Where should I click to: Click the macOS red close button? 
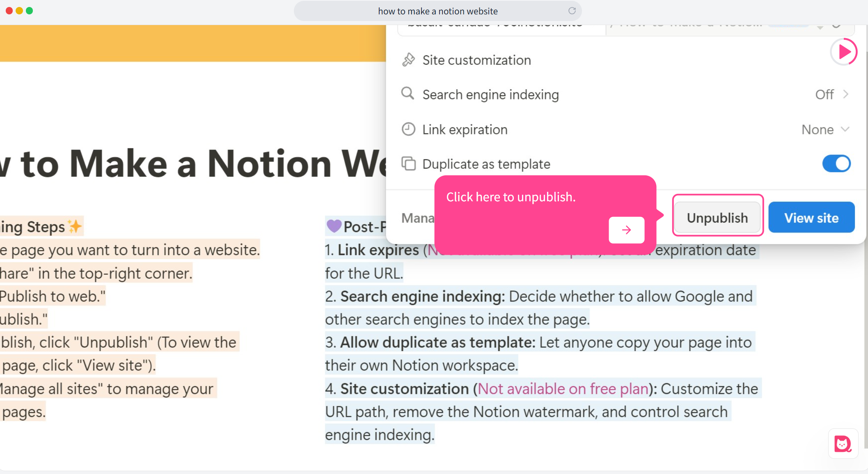(x=9, y=11)
